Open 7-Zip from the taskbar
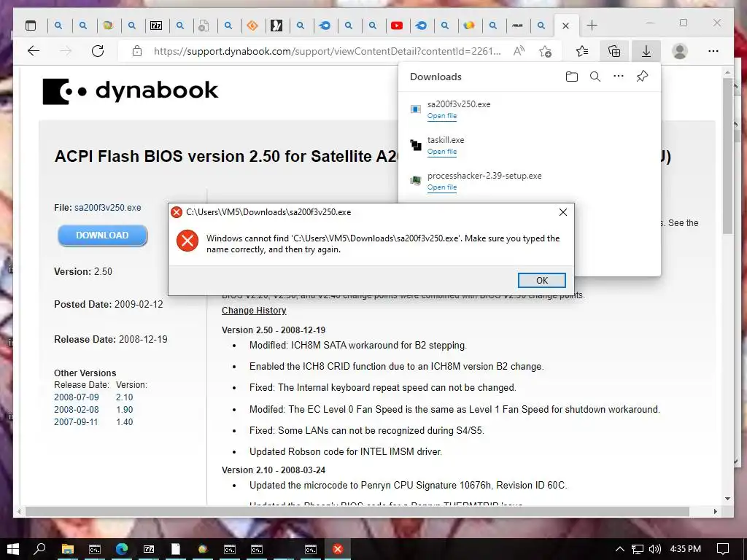This screenshot has width=747, height=560. [149, 549]
